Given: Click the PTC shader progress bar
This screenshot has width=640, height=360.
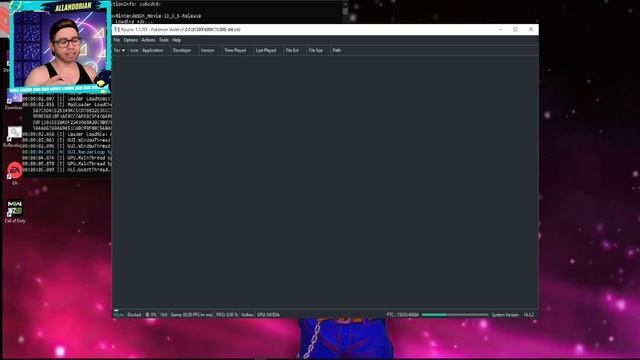Looking at the screenshot, I should 455,315.
